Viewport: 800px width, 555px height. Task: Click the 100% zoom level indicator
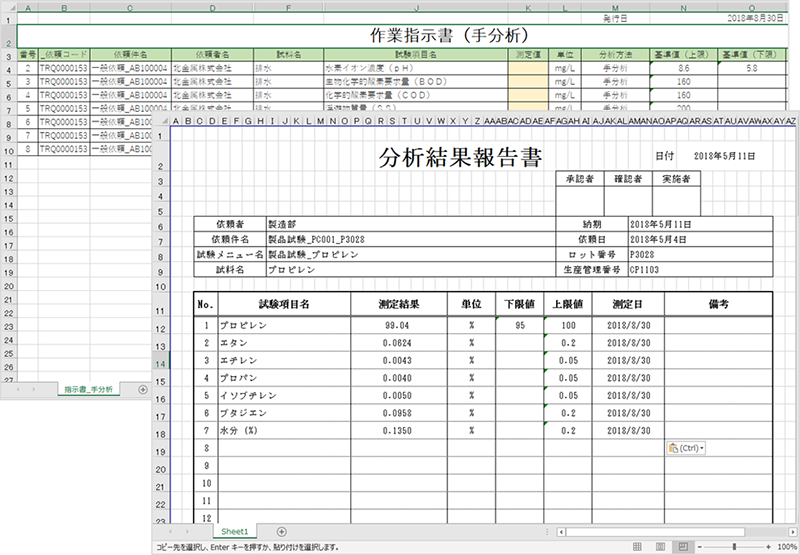tap(787, 547)
